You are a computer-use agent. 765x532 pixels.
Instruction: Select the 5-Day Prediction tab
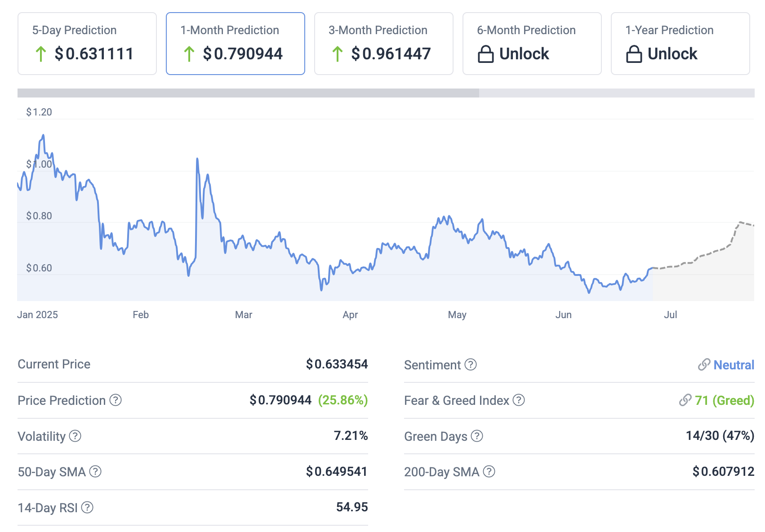[87, 44]
